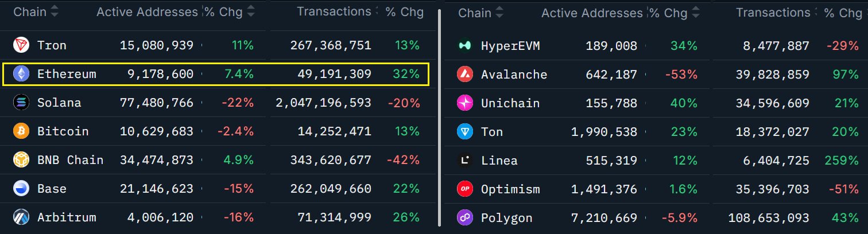Select the Base chain row name
Screen dimensions: 868x234
(52, 189)
